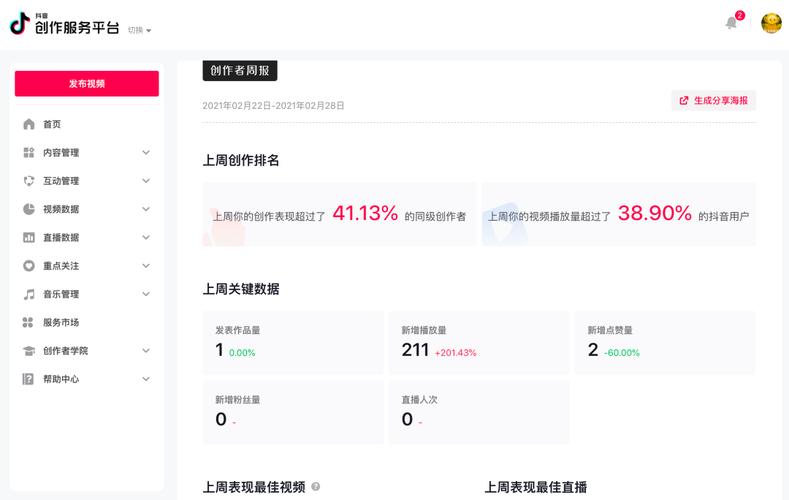Click the help icon beside 上周表现最佳视频
This screenshot has width=789, height=500.
pos(316,487)
